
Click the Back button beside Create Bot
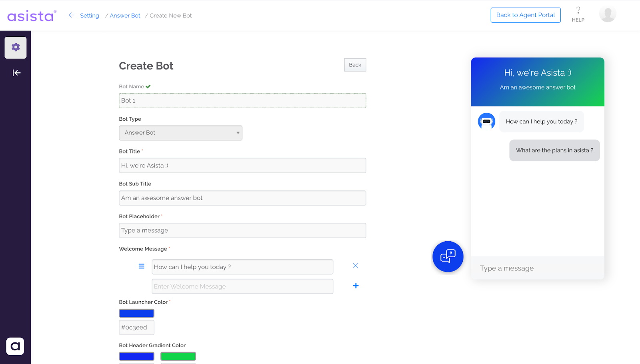(355, 65)
